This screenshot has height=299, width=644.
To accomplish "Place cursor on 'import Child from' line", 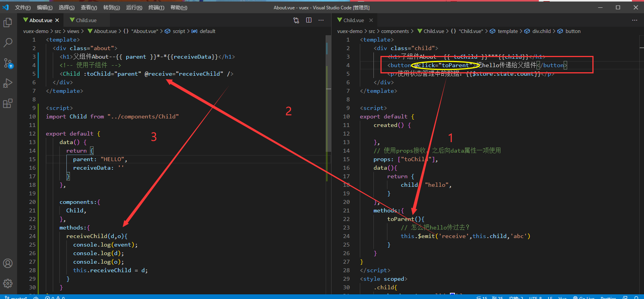I will click(x=112, y=116).
